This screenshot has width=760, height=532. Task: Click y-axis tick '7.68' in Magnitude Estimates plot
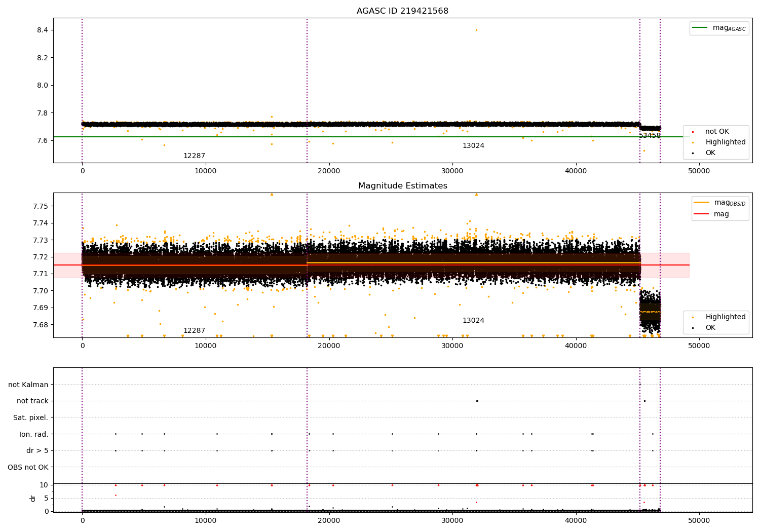[41, 325]
